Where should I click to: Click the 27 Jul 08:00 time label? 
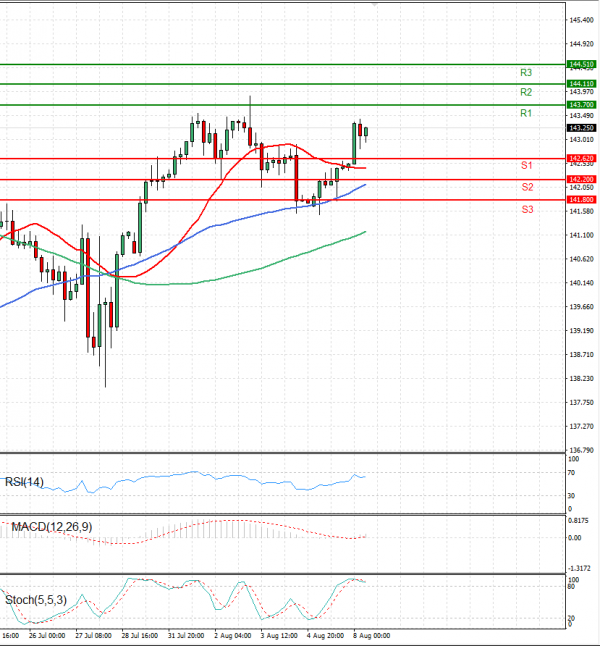point(94,636)
